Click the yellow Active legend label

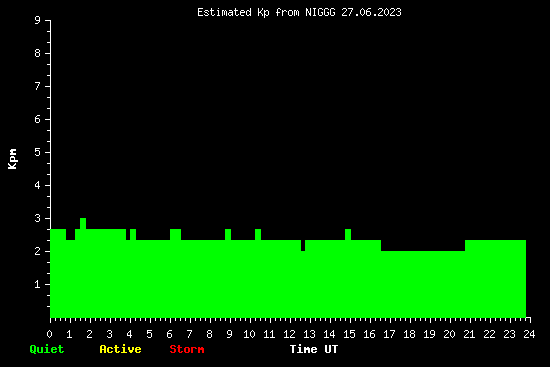click(120, 349)
